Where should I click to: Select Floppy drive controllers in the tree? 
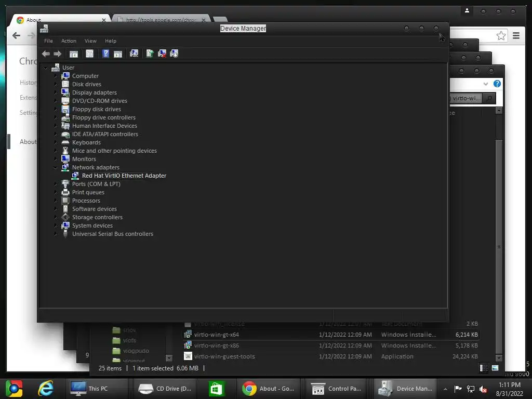click(104, 117)
